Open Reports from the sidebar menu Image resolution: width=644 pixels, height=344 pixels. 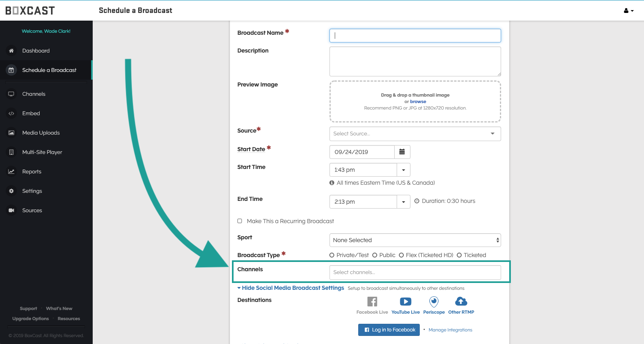[x=32, y=172]
